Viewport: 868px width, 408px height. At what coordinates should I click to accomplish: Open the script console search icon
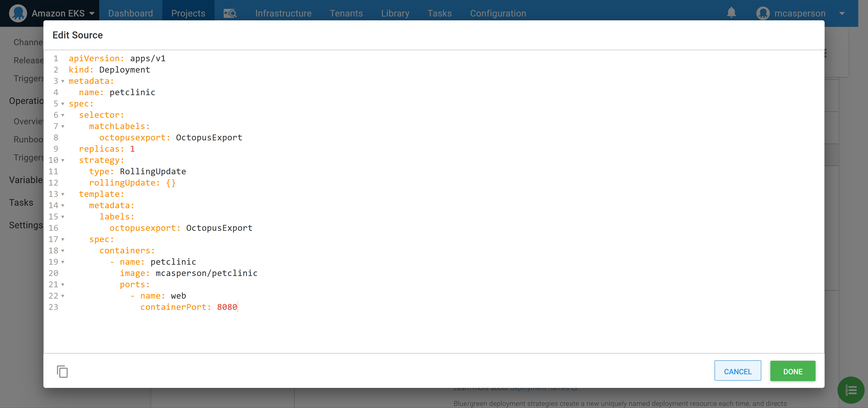pyautogui.click(x=229, y=13)
